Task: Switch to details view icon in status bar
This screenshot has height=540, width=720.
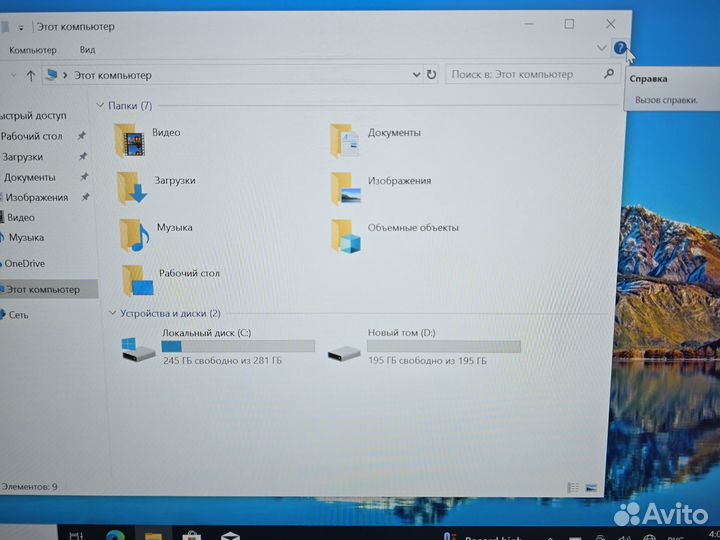Action: (x=573, y=487)
